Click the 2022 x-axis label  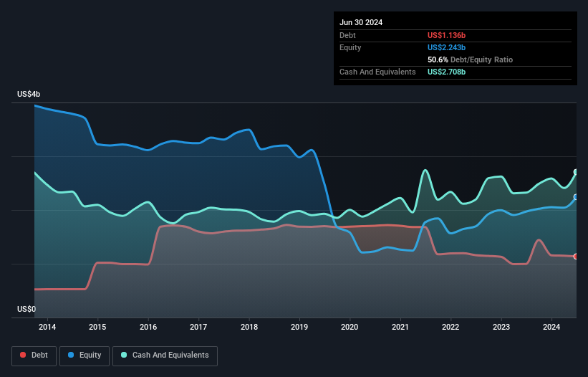pos(450,327)
